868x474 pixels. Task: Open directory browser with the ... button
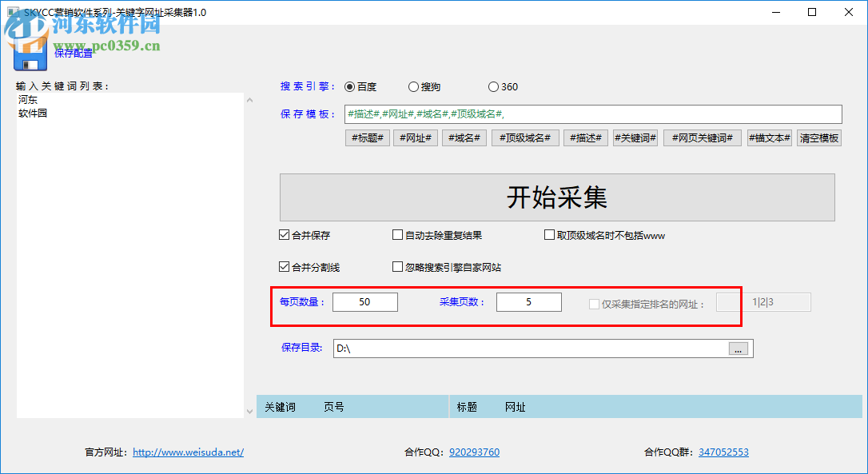point(737,348)
